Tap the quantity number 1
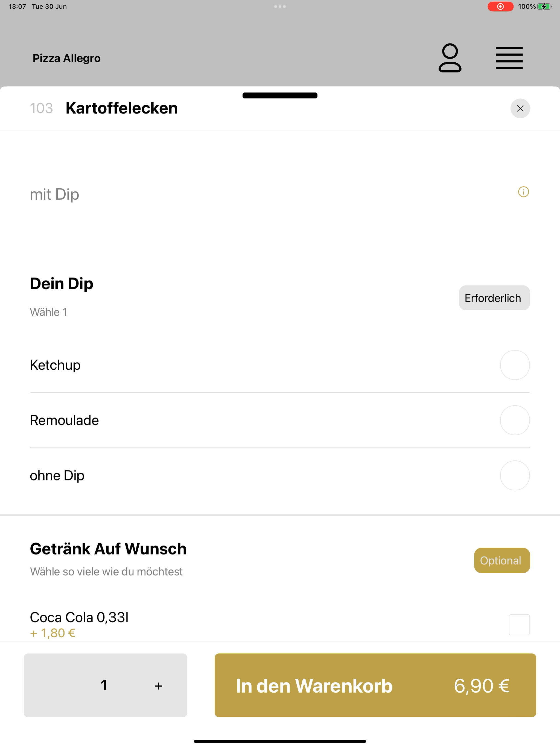The image size is (560, 747). pos(104,685)
